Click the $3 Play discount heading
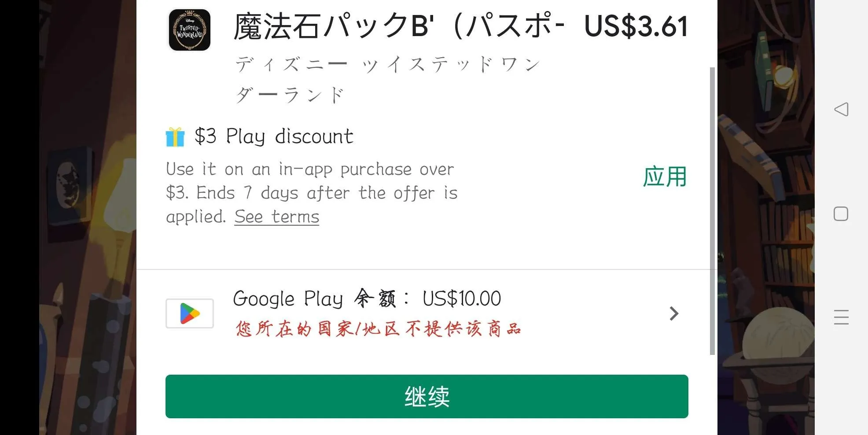The width and height of the screenshot is (868, 435). coord(274,136)
